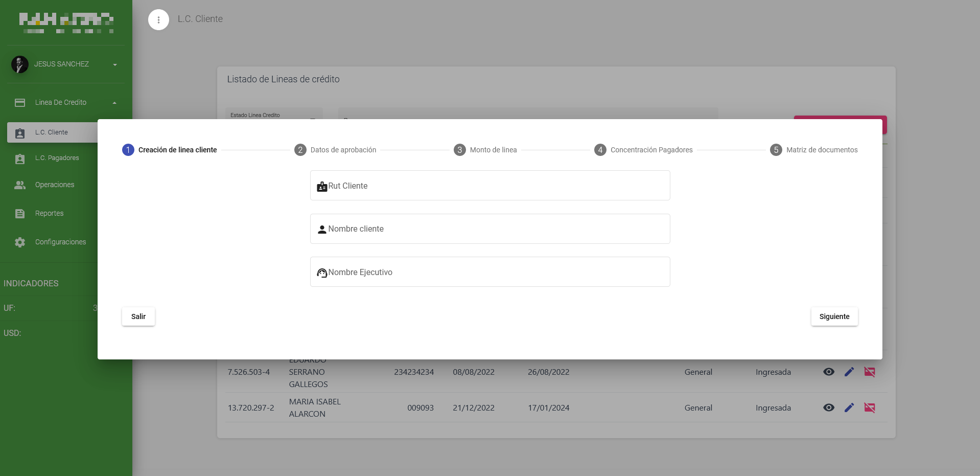Image resolution: width=980 pixels, height=476 pixels.
Task: View details via eye icon for 7.526.503-4
Action: pyautogui.click(x=828, y=372)
